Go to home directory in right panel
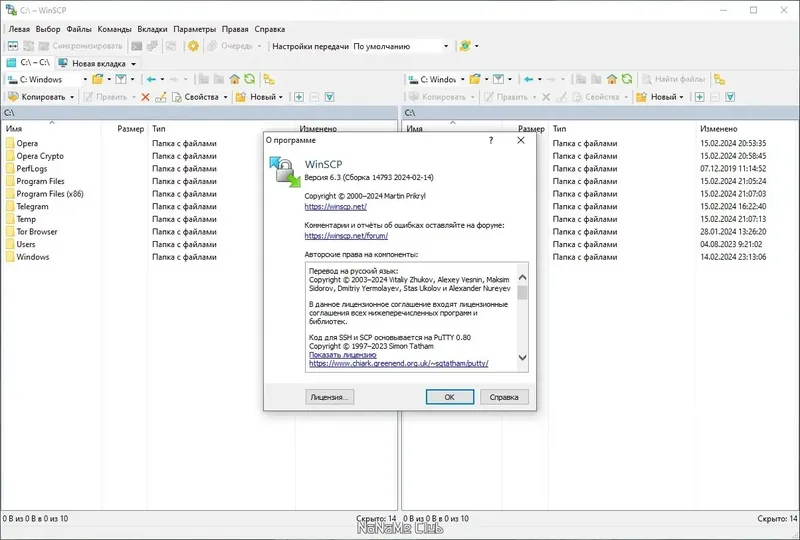The height and width of the screenshot is (540, 800). pos(612,79)
